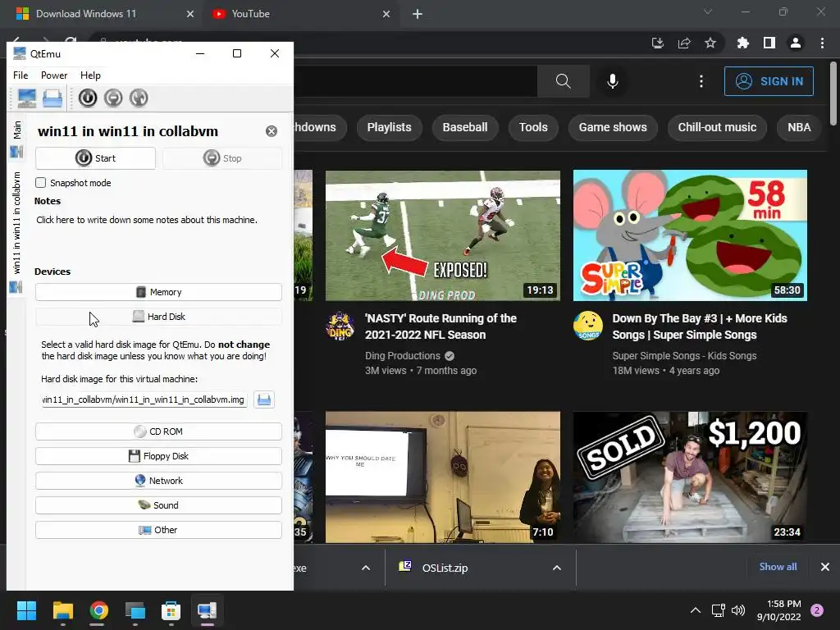Viewport: 840px width, 630px height.
Task: Select the vertical win11 in collabvm tab
Action: [16, 231]
